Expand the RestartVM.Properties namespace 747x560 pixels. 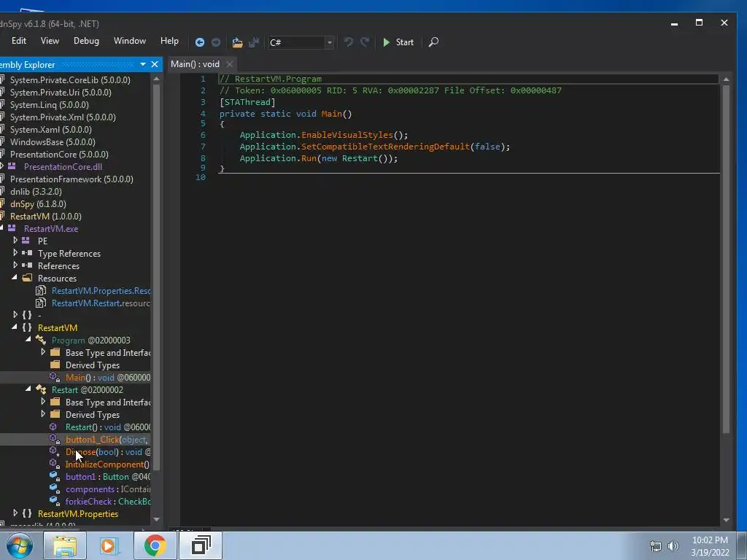[x=15, y=513]
